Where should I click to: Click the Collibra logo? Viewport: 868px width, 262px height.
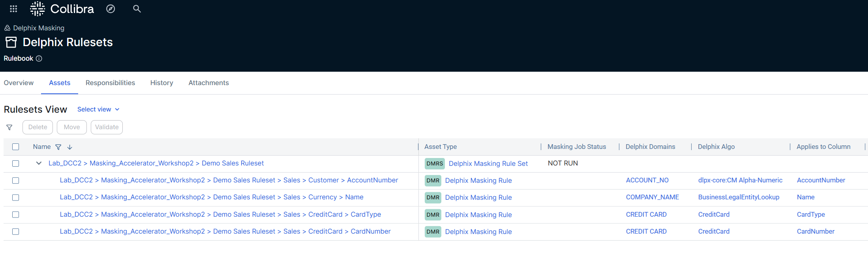pos(62,9)
